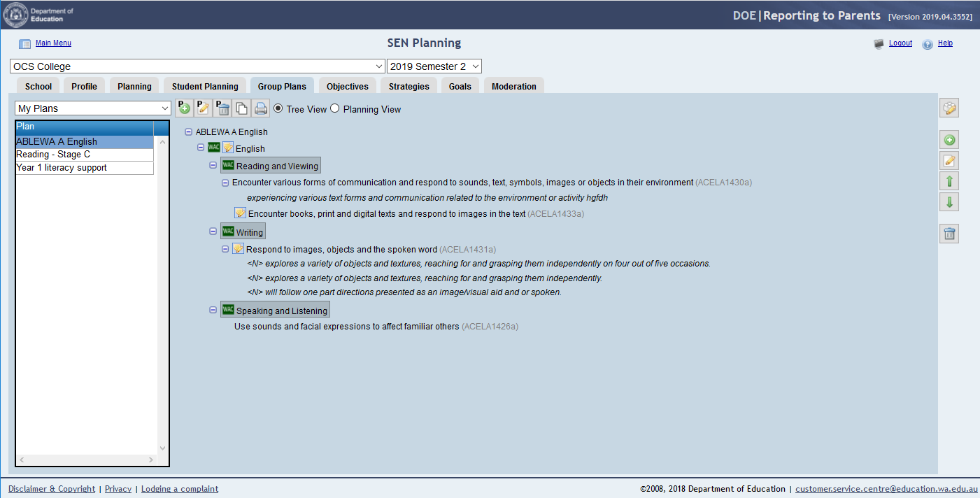Click the copy plan icon
This screenshot has width=980, height=498.
point(241,108)
